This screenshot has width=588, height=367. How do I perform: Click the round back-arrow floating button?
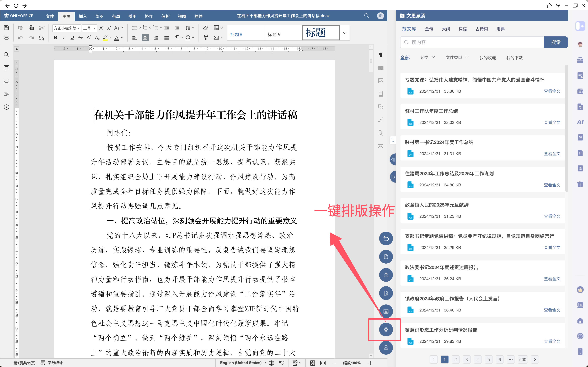(x=386, y=239)
